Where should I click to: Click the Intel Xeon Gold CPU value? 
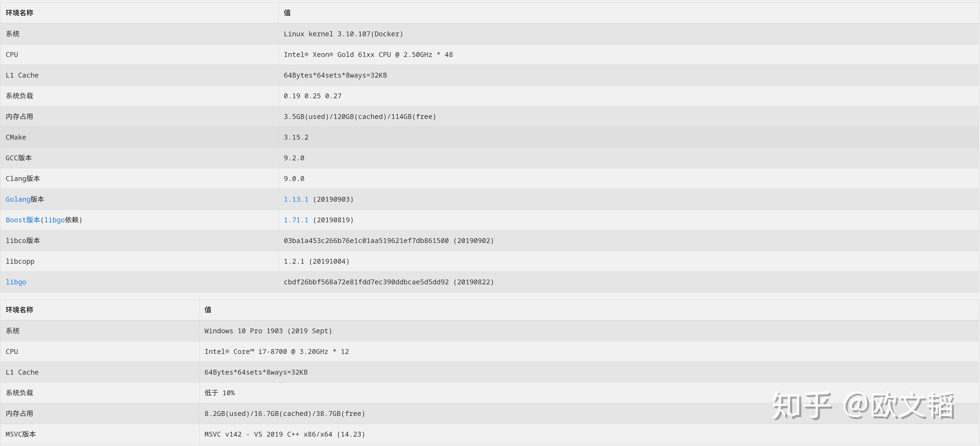coord(368,54)
